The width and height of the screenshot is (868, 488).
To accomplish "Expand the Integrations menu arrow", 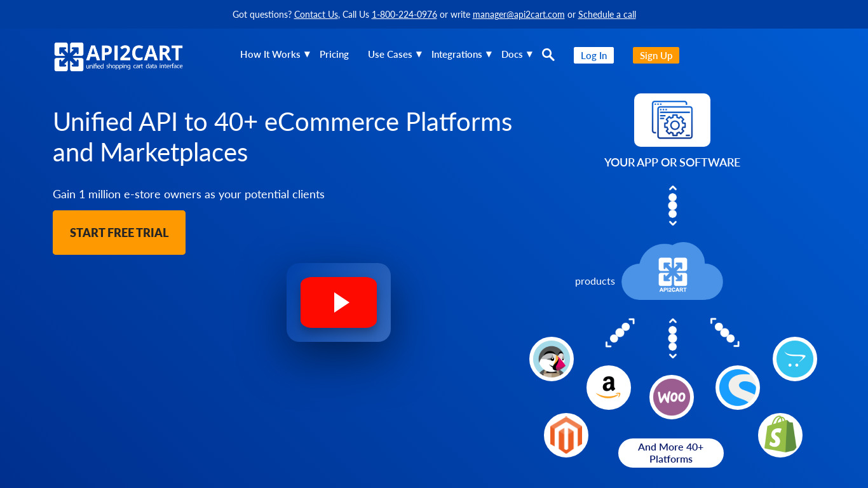I will (489, 55).
